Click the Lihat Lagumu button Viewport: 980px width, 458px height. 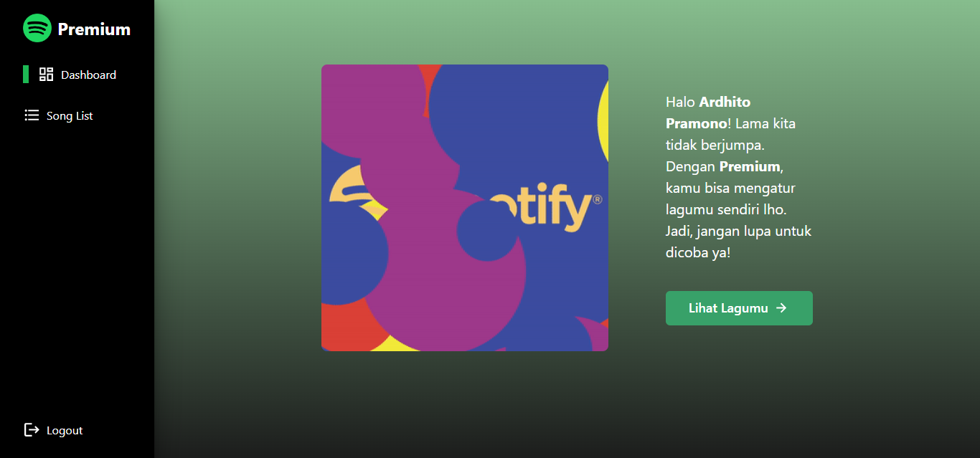point(739,308)
